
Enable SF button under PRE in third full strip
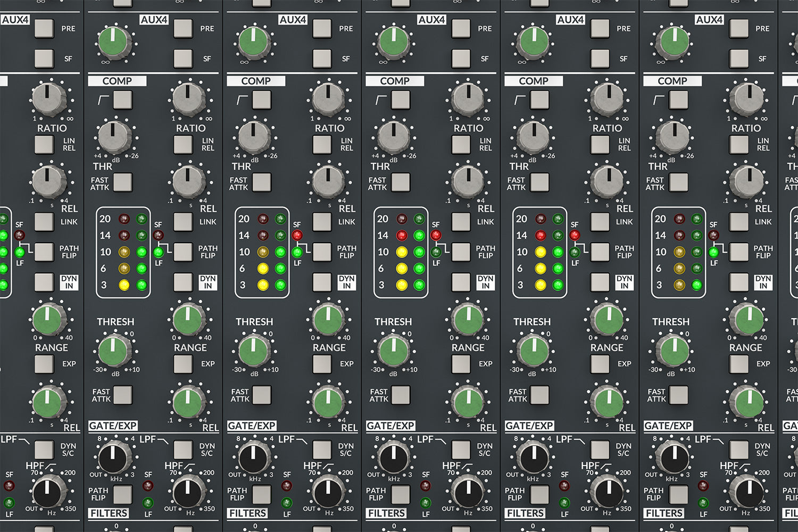pos(461,58)
